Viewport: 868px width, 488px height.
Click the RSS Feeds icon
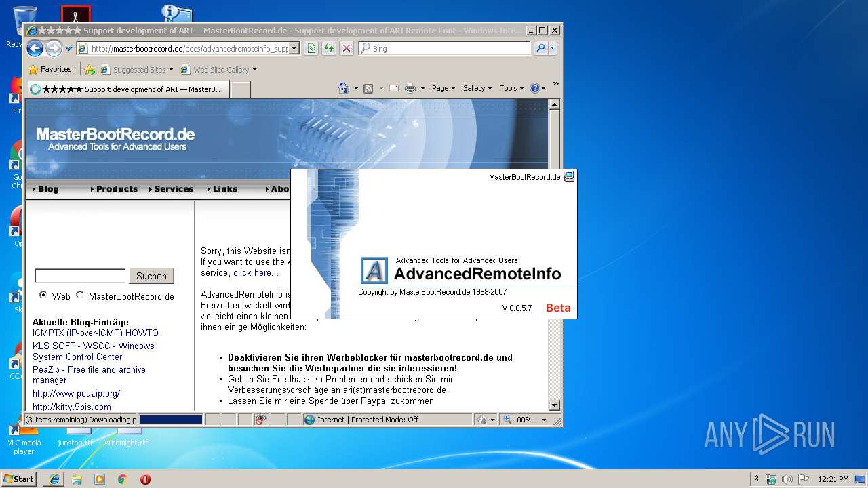(368, 88)
